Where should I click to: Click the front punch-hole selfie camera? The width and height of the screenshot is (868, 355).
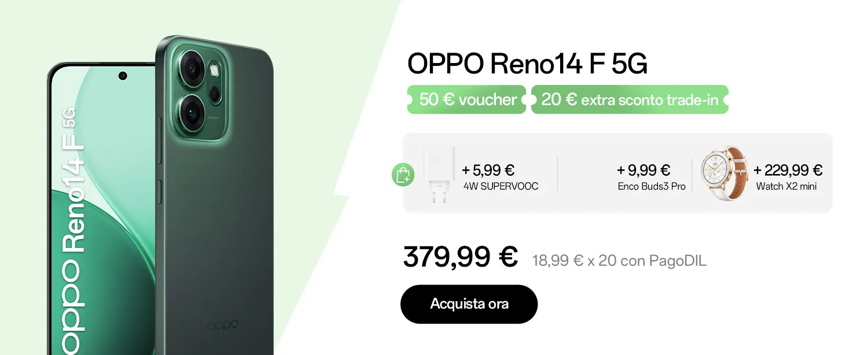click(123, 76)
